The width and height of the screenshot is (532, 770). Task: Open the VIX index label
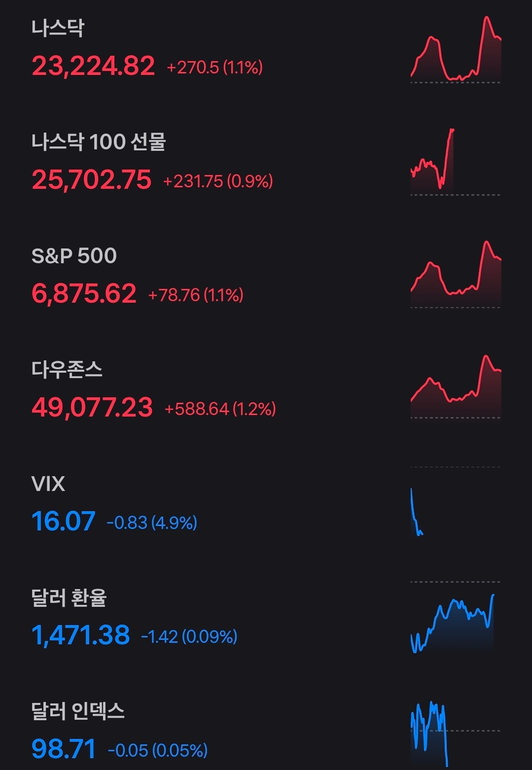coord(48,484)
